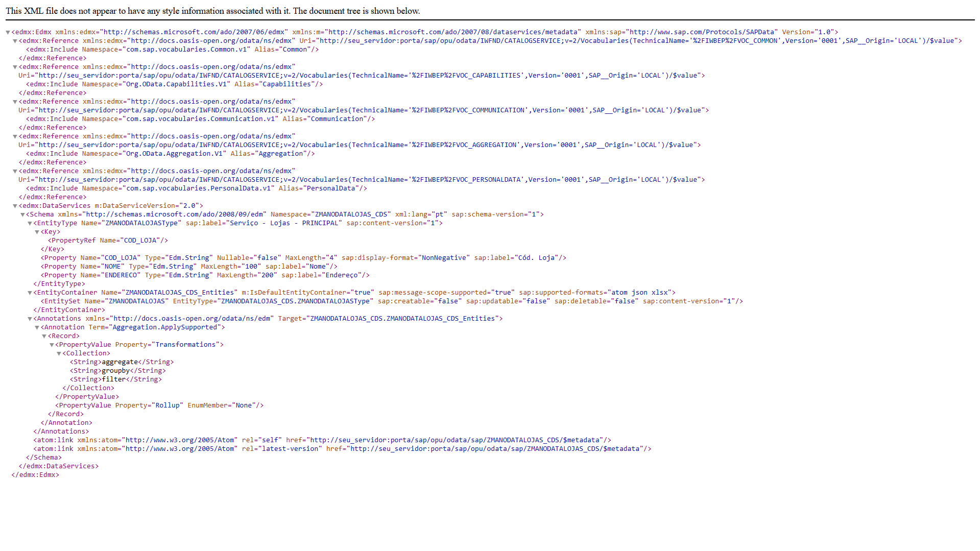Click the ENDERECO property name value
The image size is (980, 551).
pos(121,275)
